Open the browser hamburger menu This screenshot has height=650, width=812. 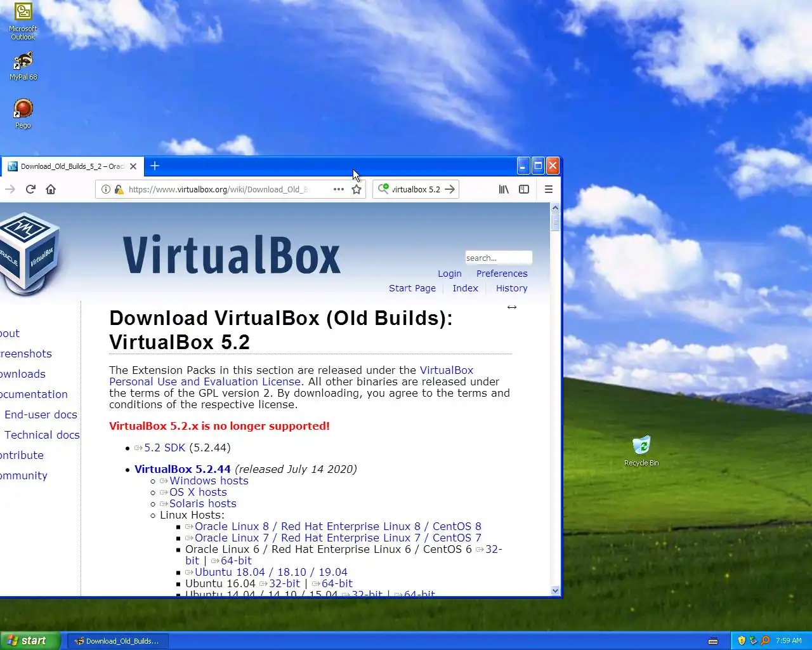[x=549, y=189]
